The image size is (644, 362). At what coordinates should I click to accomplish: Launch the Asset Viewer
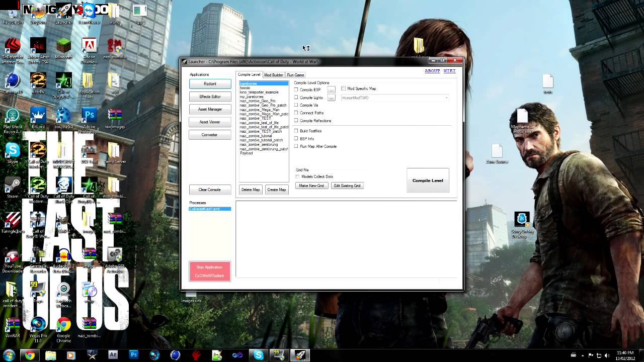[210, 122]
